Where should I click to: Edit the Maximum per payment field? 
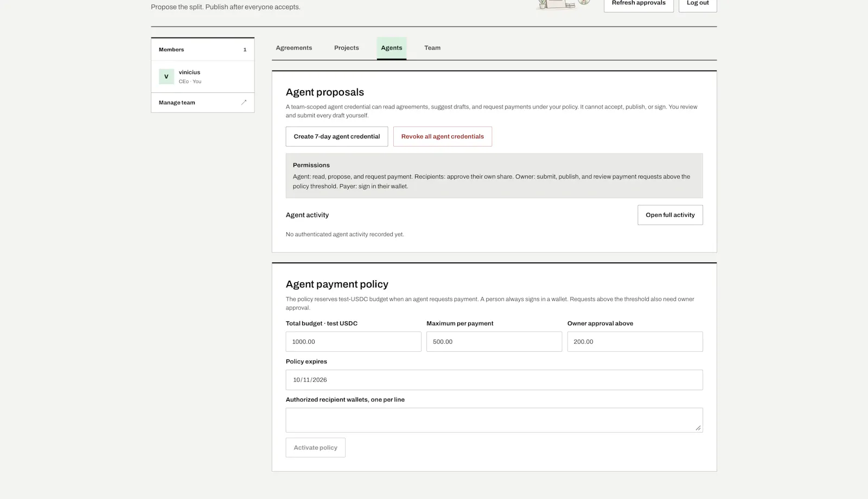click(x=494, y=342)
